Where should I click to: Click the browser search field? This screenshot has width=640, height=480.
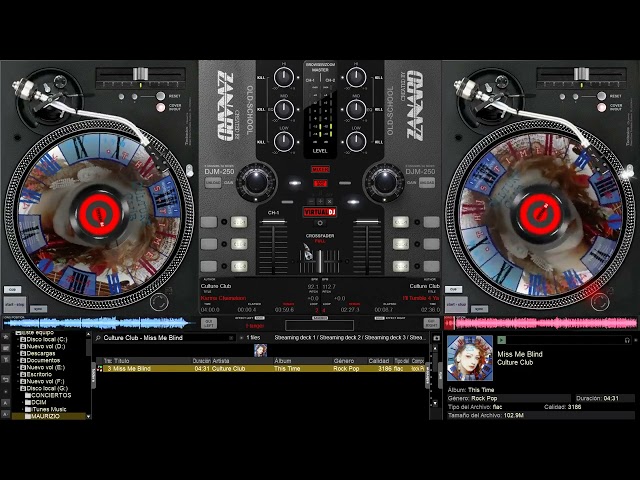tap(165, 338)
